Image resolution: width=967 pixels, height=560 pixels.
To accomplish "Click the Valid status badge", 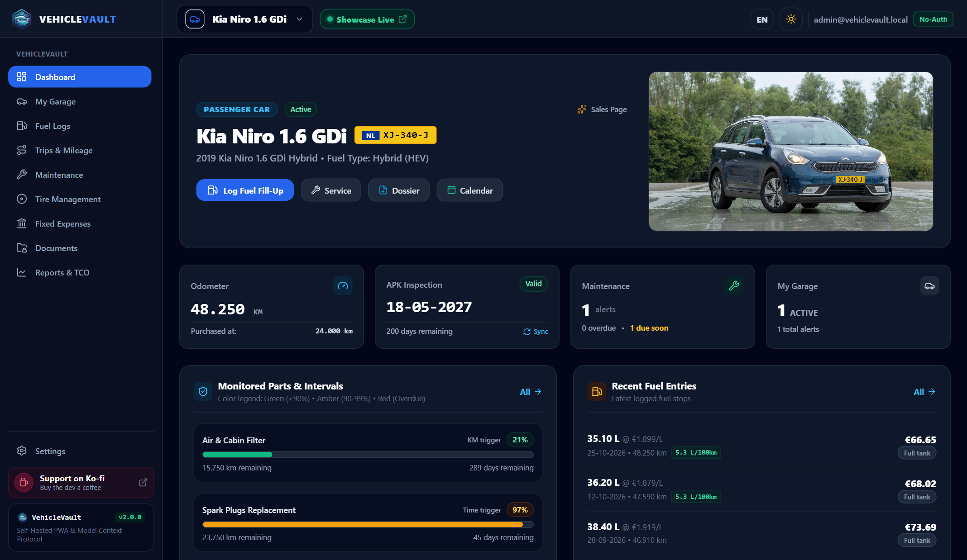I will [x=533, y=284].
